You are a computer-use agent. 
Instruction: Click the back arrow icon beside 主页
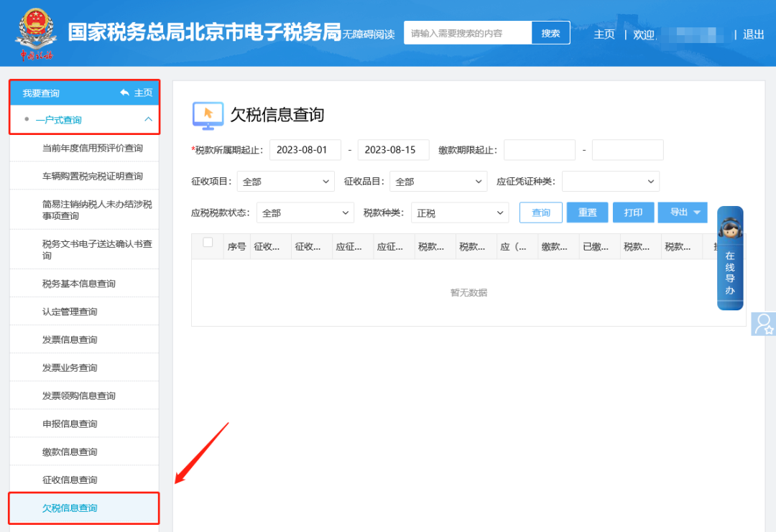coord(125,93)
